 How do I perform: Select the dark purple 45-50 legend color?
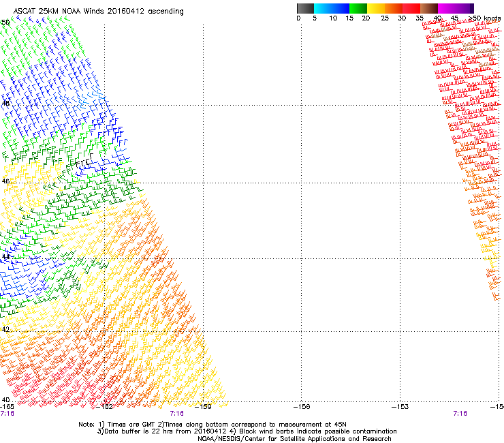[464, 8]
